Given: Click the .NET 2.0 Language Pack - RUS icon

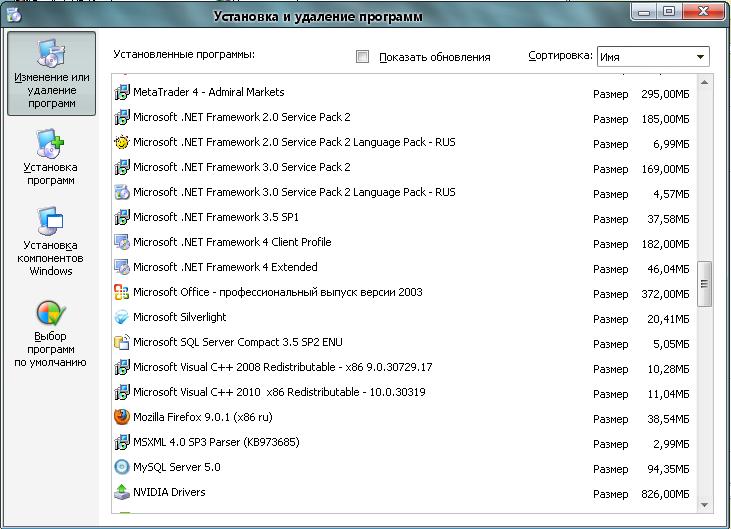Looking at the screenshot, I should click(x=122, y=142).
